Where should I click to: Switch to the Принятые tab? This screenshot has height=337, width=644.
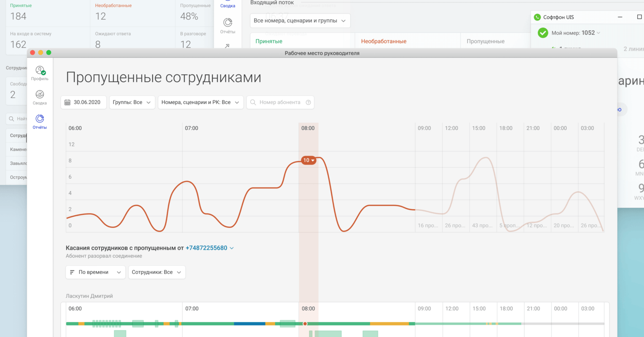tap(269, 41)
